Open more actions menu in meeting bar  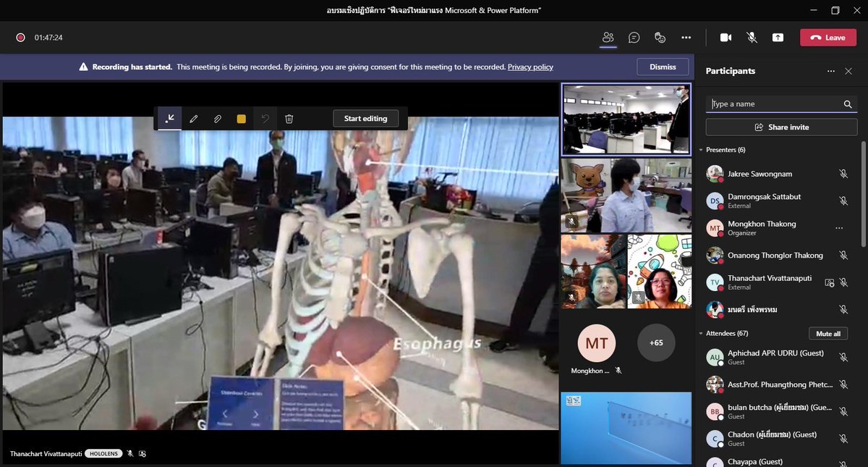click(x=686, y=38)
